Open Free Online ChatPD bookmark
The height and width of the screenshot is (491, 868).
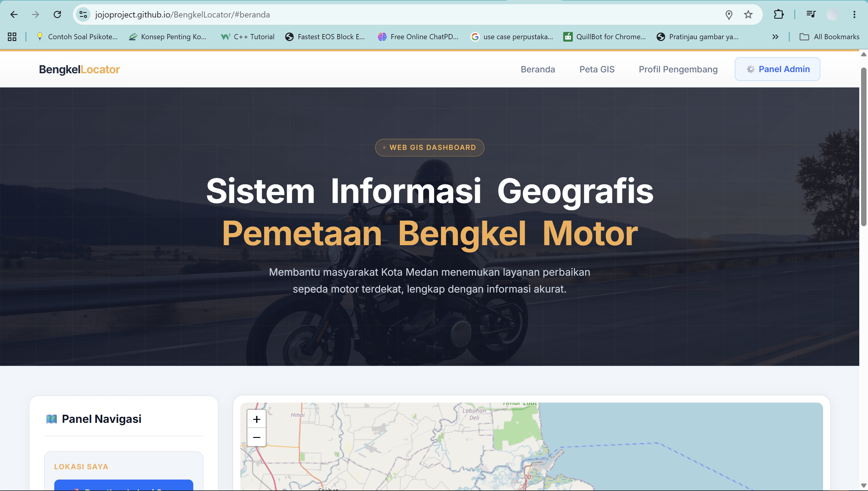click(x=418, y=37)
